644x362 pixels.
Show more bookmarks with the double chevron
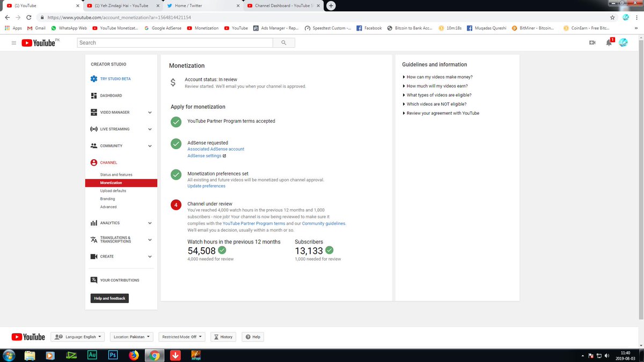click(x=636, y=28)
